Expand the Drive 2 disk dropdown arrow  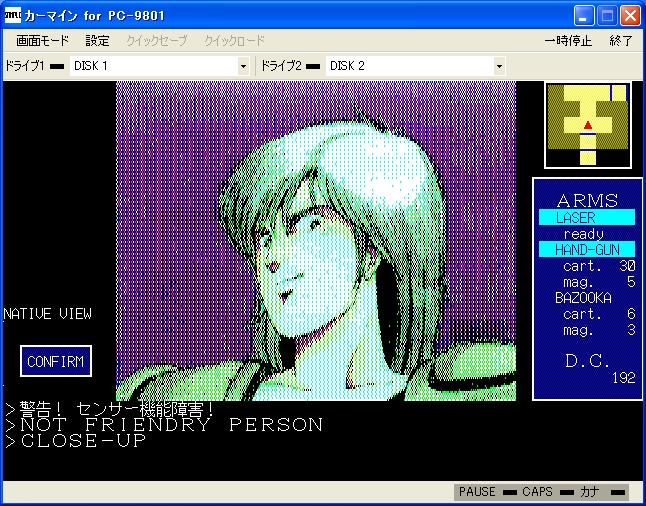(499, 66)
